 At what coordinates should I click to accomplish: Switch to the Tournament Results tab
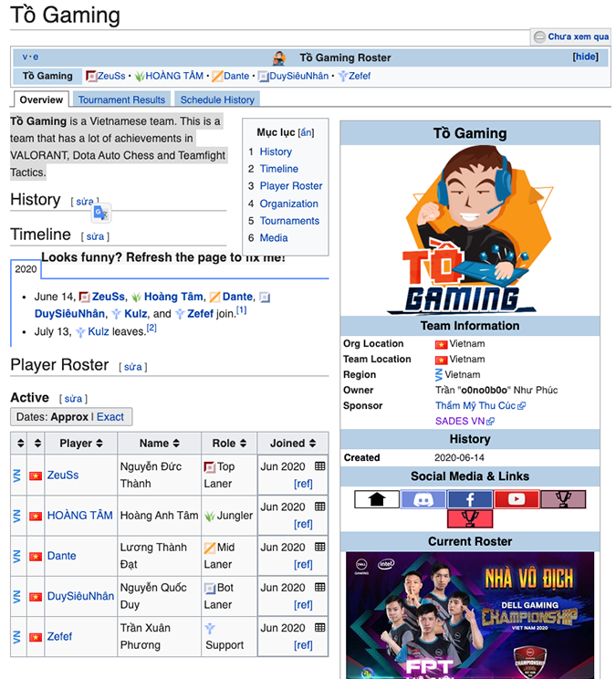[121, 99]
